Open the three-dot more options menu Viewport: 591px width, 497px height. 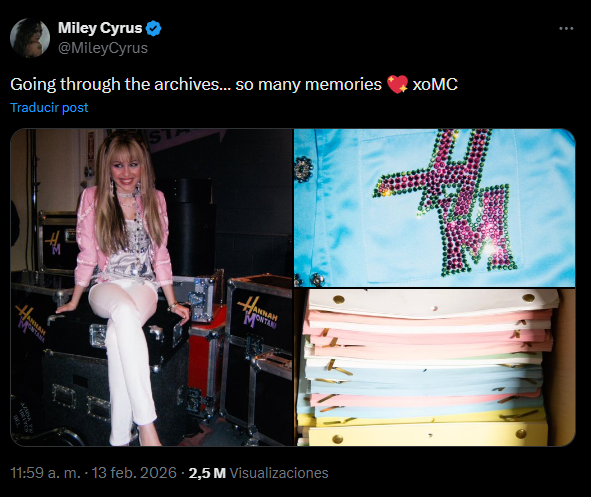pos(566,28)
